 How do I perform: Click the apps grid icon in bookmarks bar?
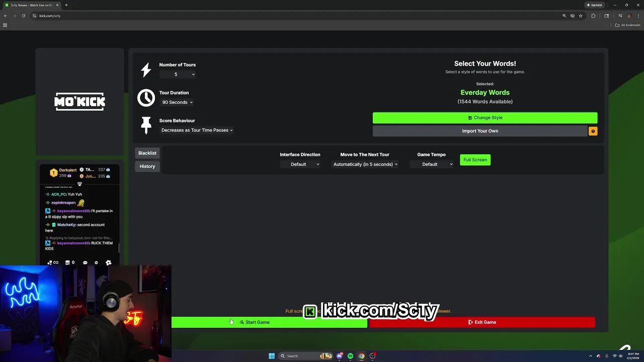pyautogui.click(x=5, y=25)
